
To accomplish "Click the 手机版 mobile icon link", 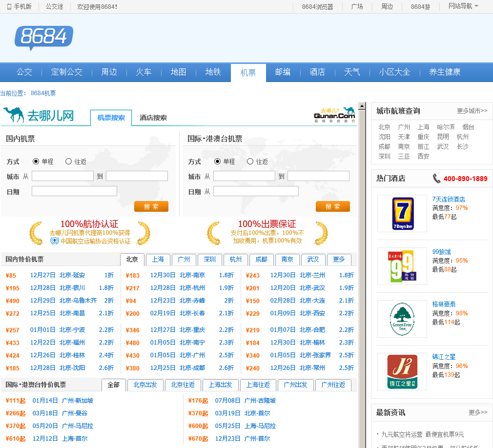I will point(19,7).
